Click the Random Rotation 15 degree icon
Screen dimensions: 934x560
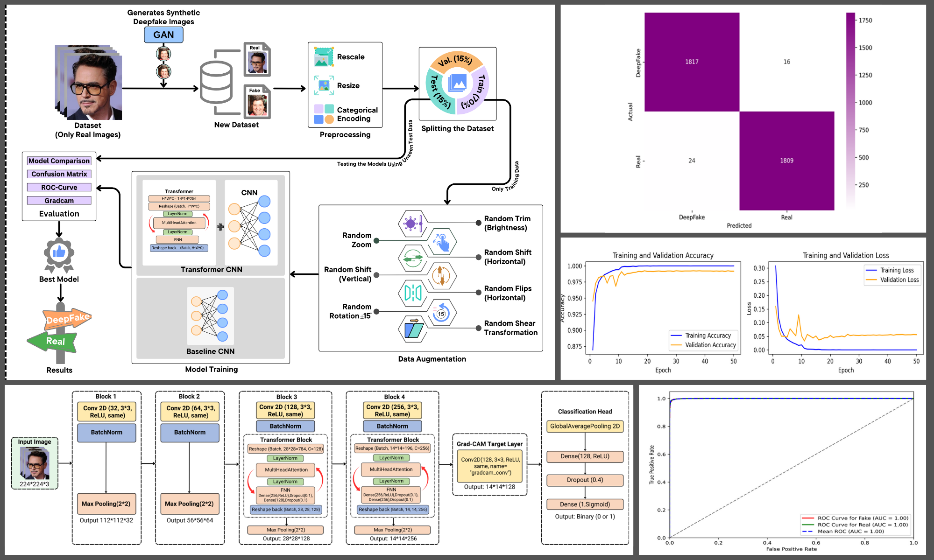click(441, 313)
